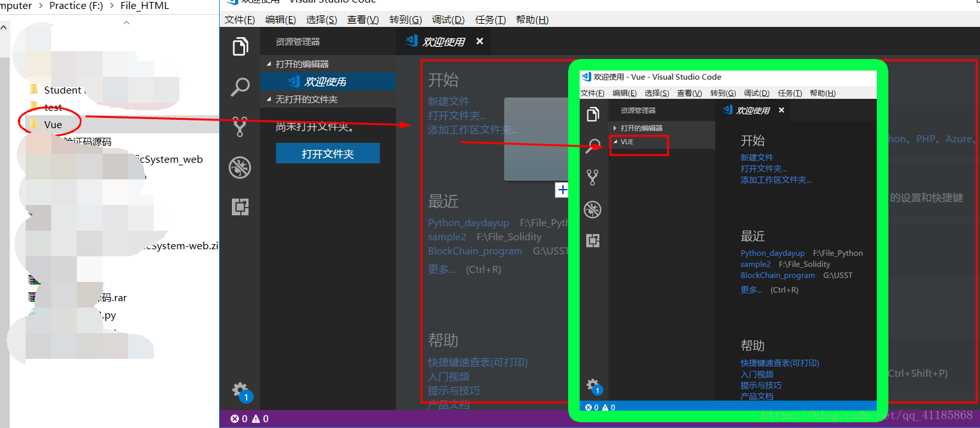Viewport: 980px width, 428px height.
Task: Open Extensions icon in inset Vue window
Action: (x=592, y=240)
